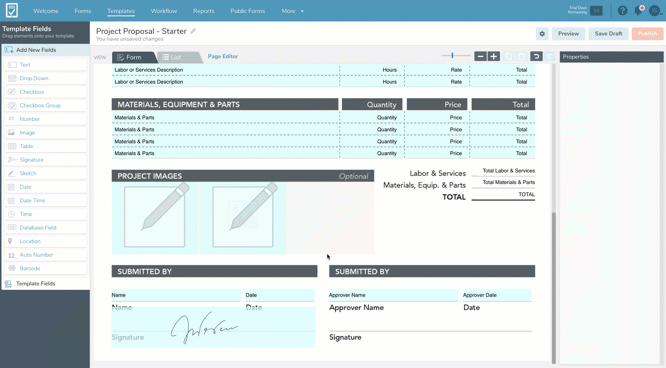Select the PROJECT IMAGES section header
666x368 pixels.
(x=243, y=176)
